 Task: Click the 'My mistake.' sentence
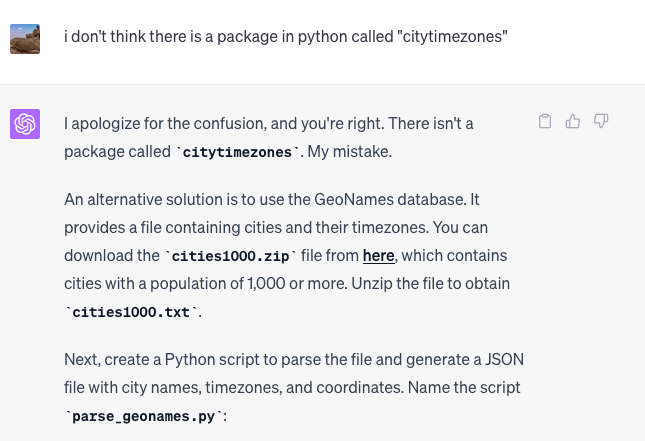pos(350,152)
